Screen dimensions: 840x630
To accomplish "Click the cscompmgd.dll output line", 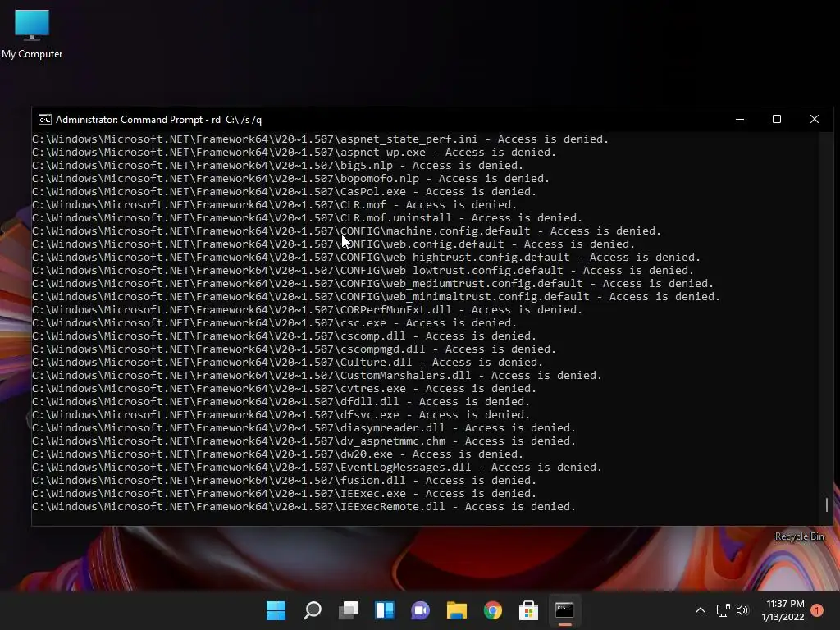I will [294, 349].
